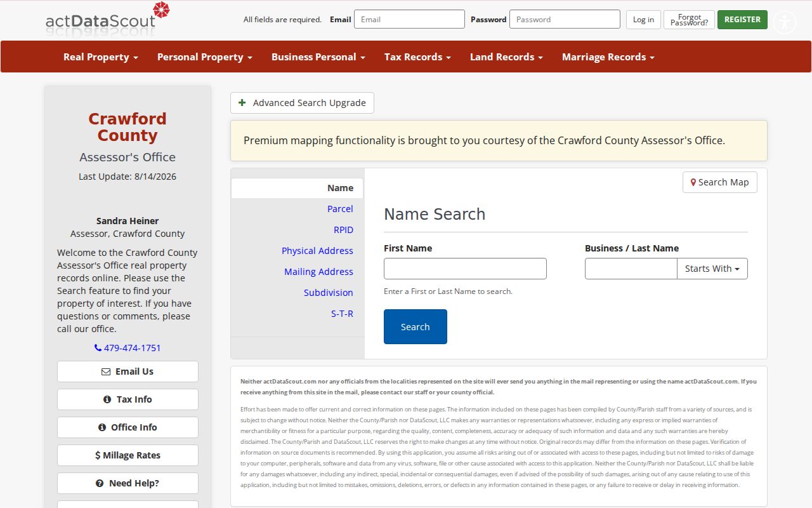
Task: Click the map pin icon in Search Map
Action: (x=693, y=182)
